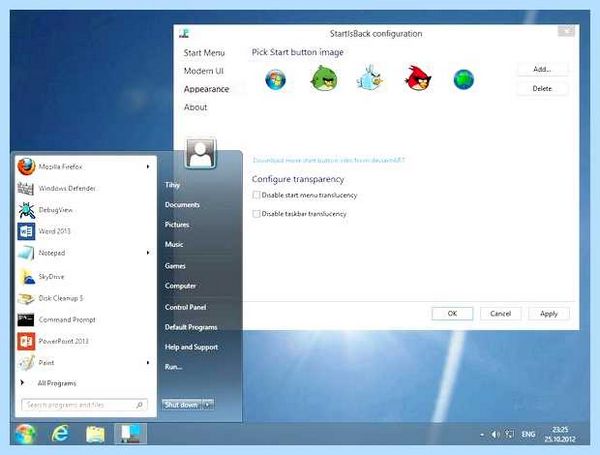This screenshot has height=455, width=600.
Task: Pick the globe start button image
Action: pos(463,80)
